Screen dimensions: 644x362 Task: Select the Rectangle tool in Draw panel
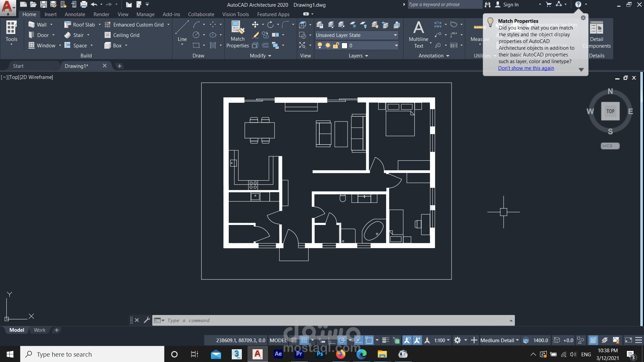tap(197, 45)
